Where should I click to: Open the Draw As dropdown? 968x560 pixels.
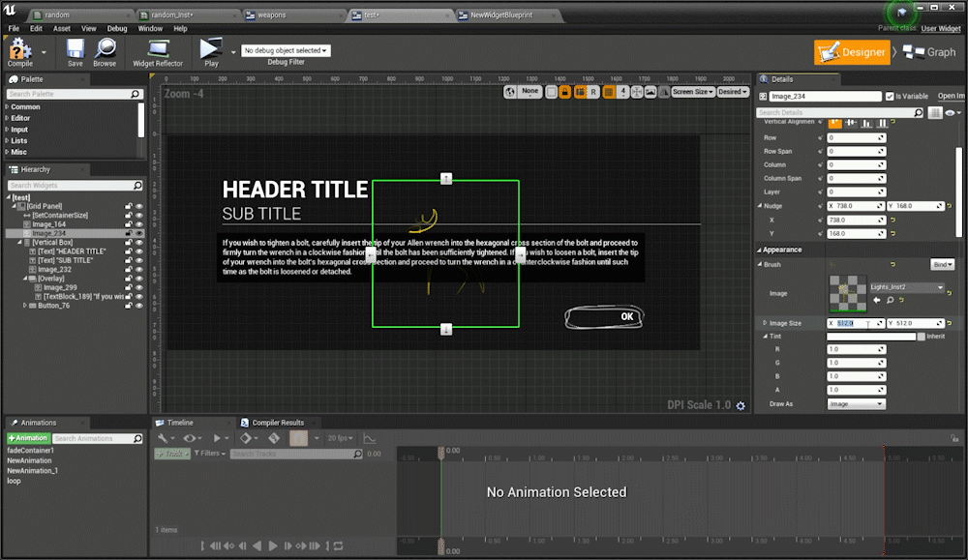coord(857,404)
